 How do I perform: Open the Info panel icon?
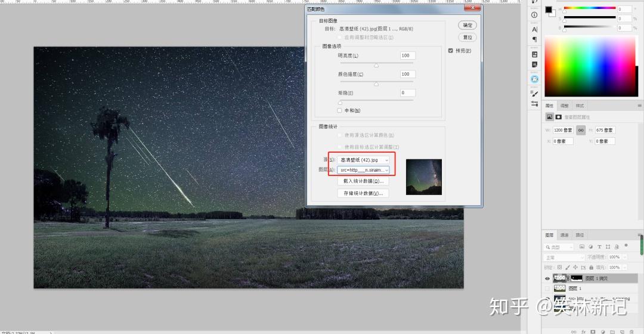coord(534,15)
